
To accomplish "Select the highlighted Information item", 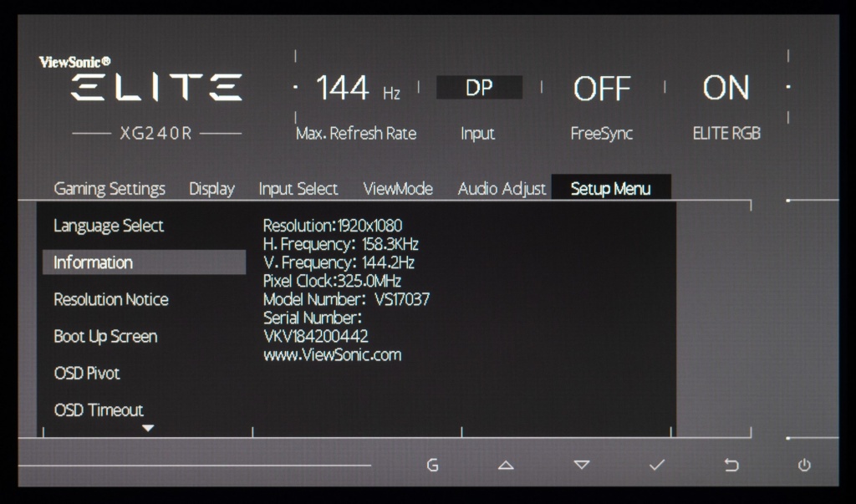I will click(144, 262).
